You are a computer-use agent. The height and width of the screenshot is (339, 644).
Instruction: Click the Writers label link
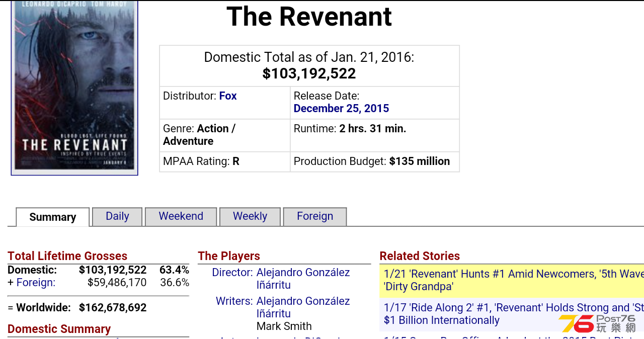pos(234,301)
